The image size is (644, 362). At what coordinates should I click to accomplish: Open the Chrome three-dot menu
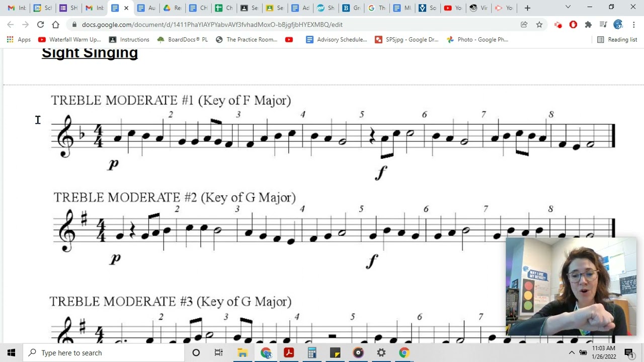[x=634, y=24]
